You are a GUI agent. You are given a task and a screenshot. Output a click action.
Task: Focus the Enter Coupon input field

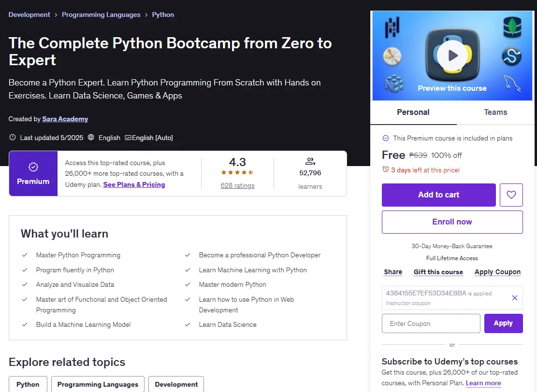(x=431, y=323)
